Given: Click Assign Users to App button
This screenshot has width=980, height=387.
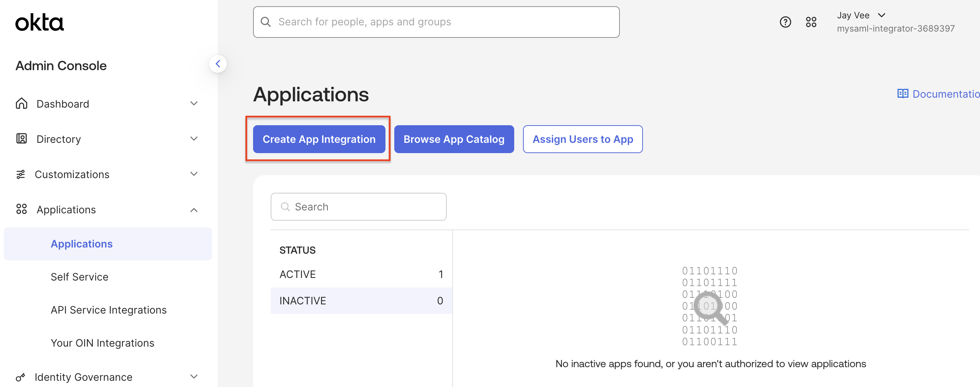Looking at the screenshot, I should (x=583, y=139).
